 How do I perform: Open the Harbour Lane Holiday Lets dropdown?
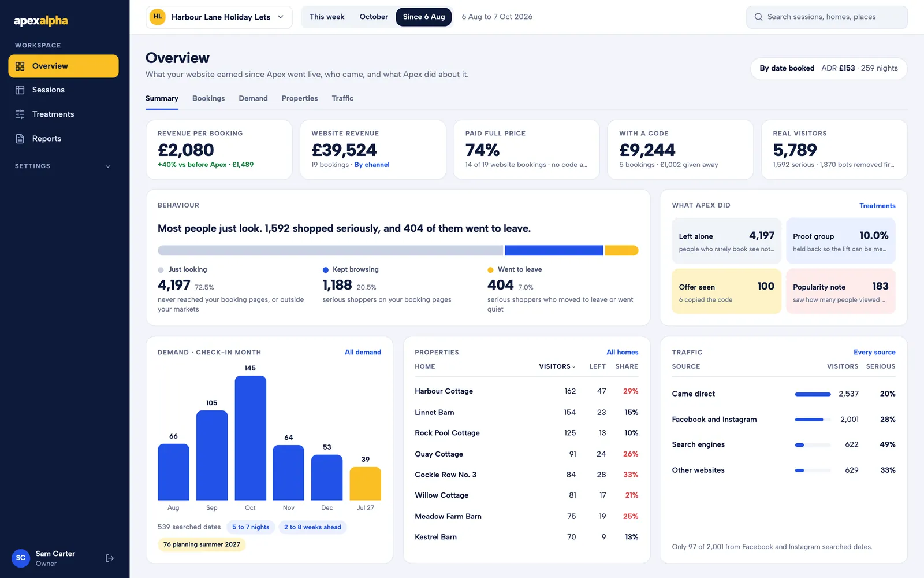pos(219,17)
